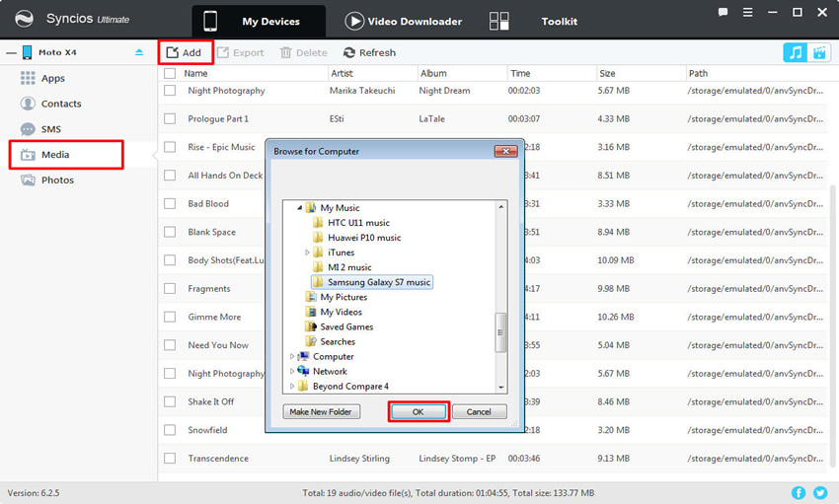Open the feedback chat bubble icon
This screenshot has height=504, width=839.
click(x=723, y=12)
